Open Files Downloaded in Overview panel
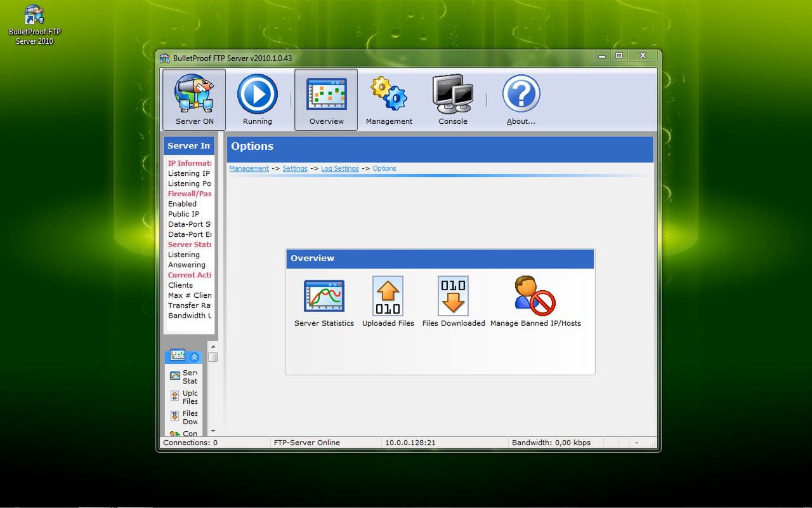The height and width of the screenshot is (508, 812). 454,302
